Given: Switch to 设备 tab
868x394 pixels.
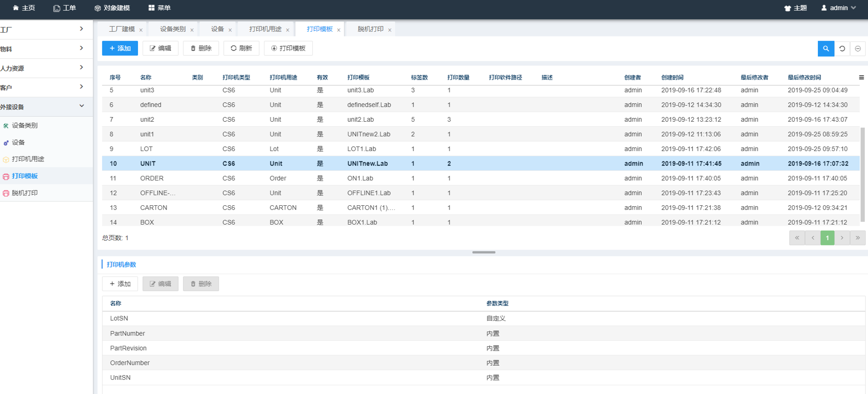Looking at the screenshot, I should click(x=217, y=29).
